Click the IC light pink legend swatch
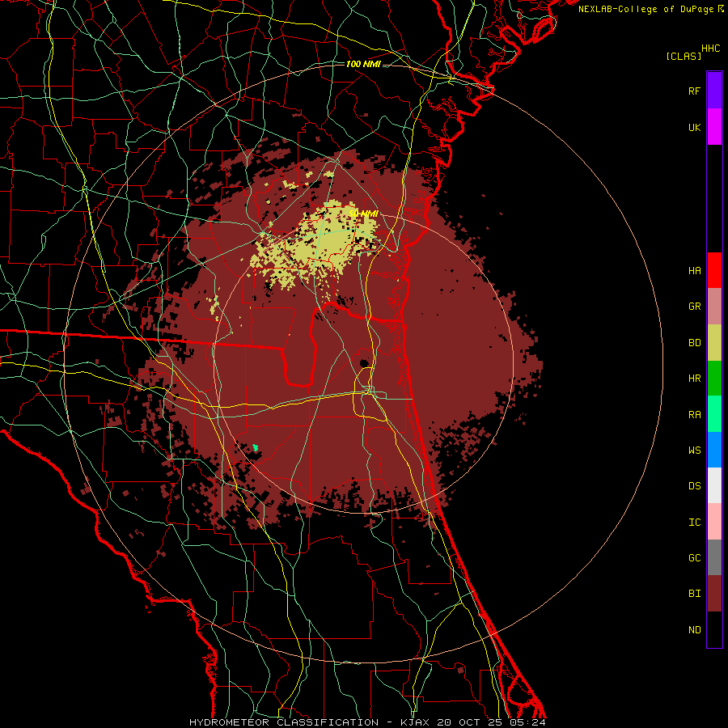The width and height of the screenshot is (728, 728). coord(714,522)
